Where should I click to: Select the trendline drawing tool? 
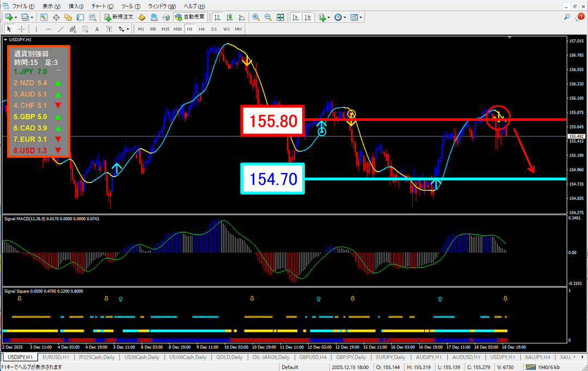pyautogui.click(x=60, y=29)
